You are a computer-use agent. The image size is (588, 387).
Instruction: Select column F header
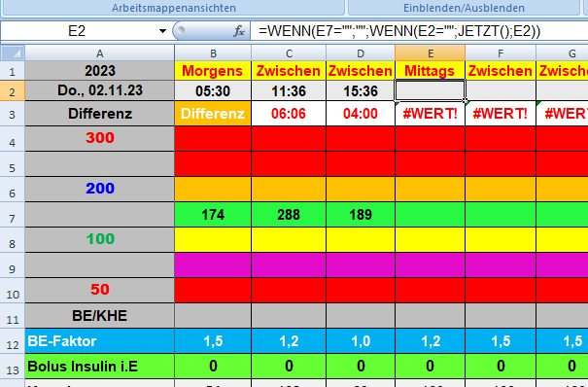(x=501, y=53)
